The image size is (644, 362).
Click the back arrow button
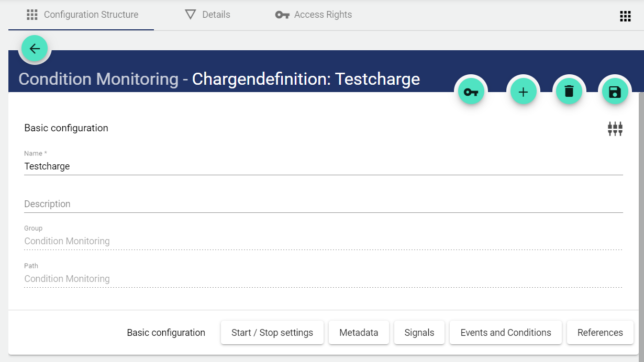point(35,49)
